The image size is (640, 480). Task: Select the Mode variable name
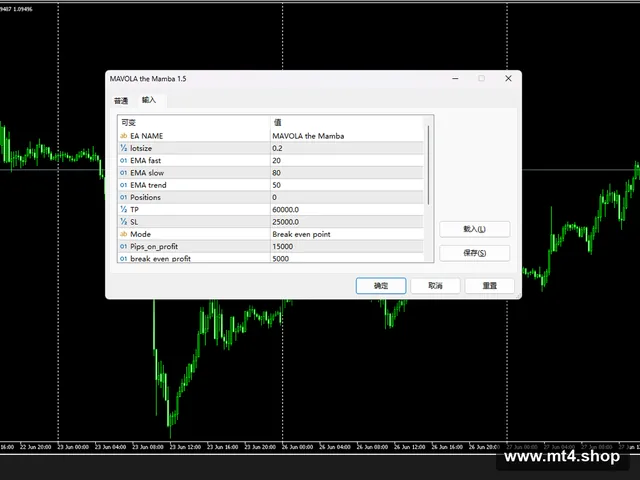[140, 234]
